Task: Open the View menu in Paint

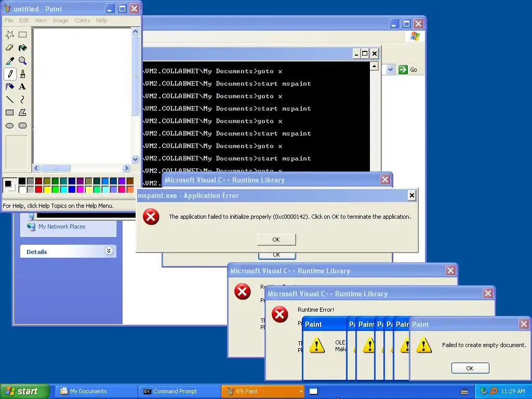Action: pyautogui.click(x=41, y=20)
